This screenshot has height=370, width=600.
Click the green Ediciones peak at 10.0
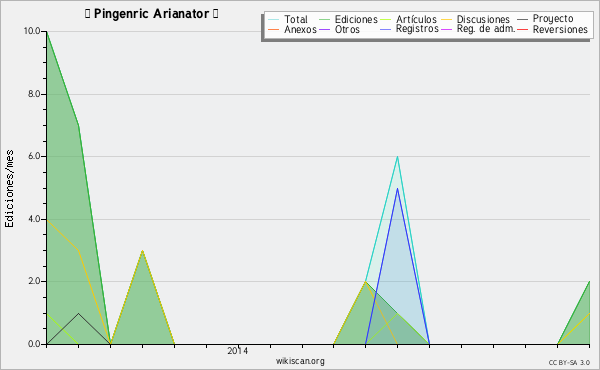47,33
